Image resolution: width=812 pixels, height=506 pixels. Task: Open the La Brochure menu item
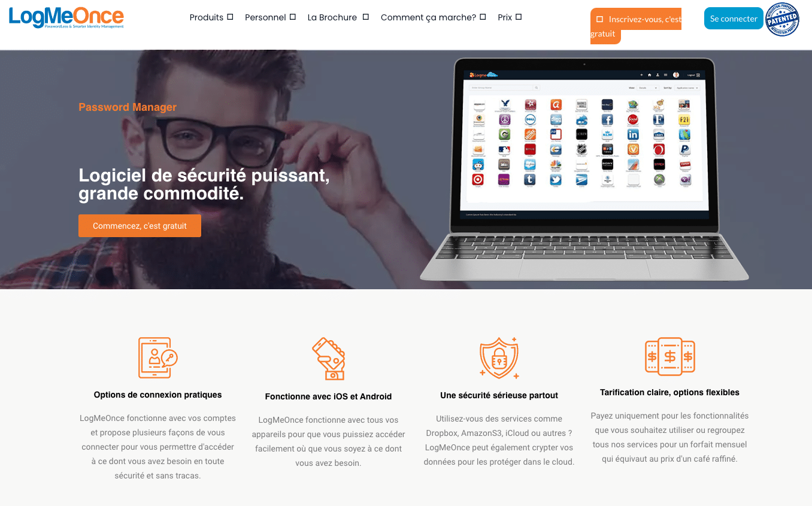(x=332, y=17)
